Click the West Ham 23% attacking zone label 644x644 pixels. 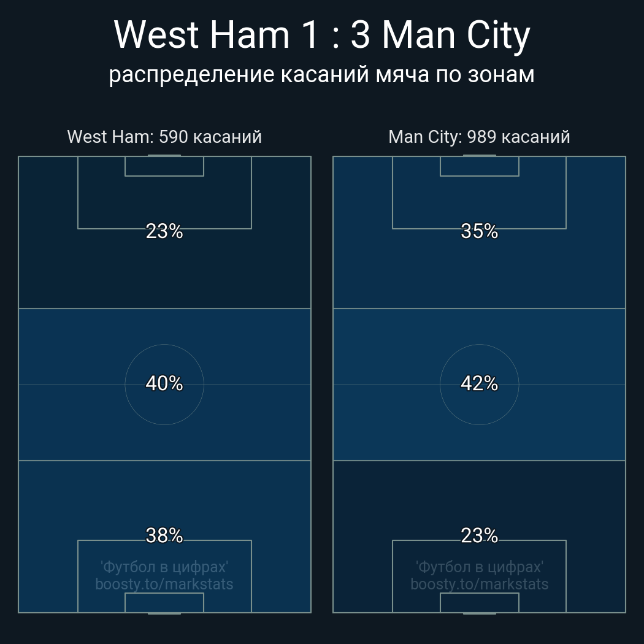[x=164, y=231]
